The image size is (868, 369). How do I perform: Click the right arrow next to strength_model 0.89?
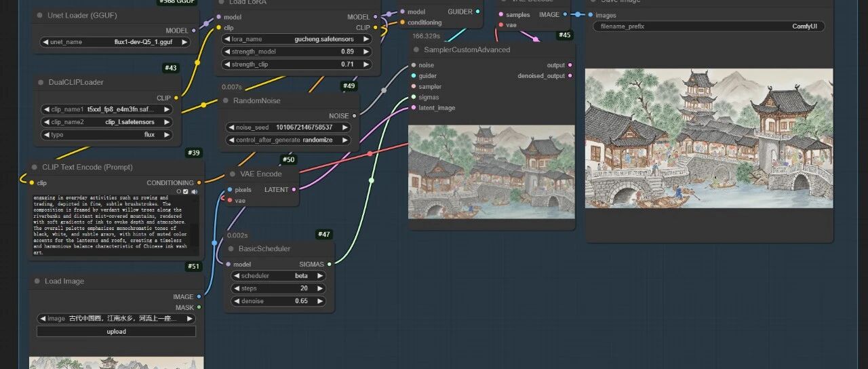pos(366,52)
